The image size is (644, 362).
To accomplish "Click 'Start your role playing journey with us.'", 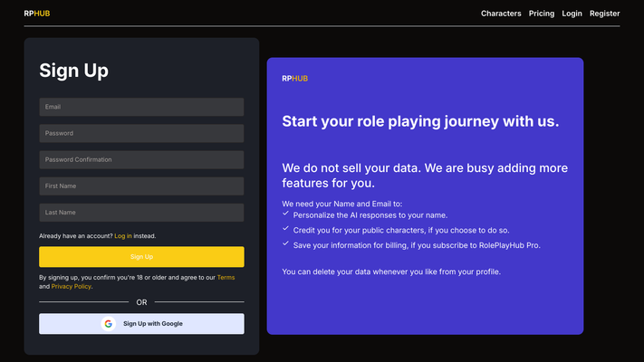I will coord(420,121).
